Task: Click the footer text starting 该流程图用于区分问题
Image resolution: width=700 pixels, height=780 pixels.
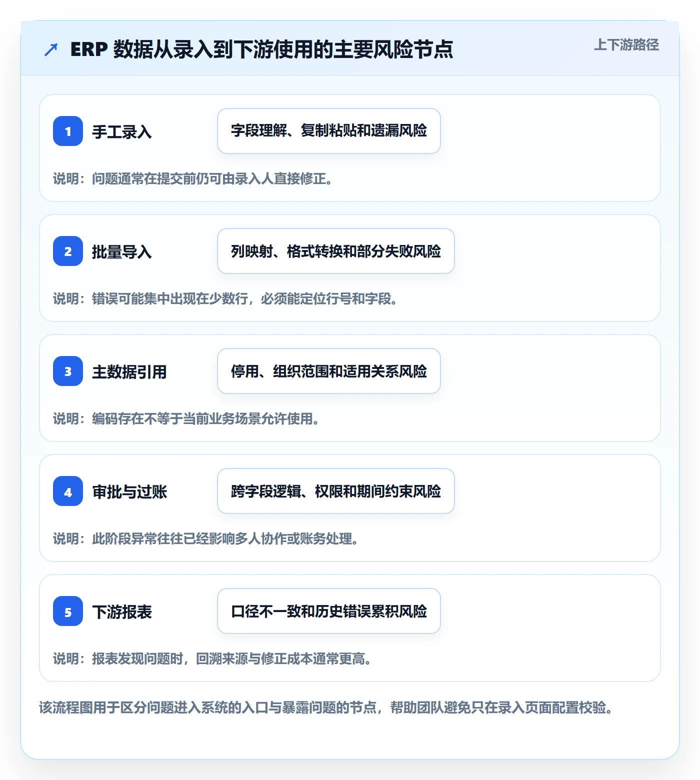Action: tap(326, 707)
